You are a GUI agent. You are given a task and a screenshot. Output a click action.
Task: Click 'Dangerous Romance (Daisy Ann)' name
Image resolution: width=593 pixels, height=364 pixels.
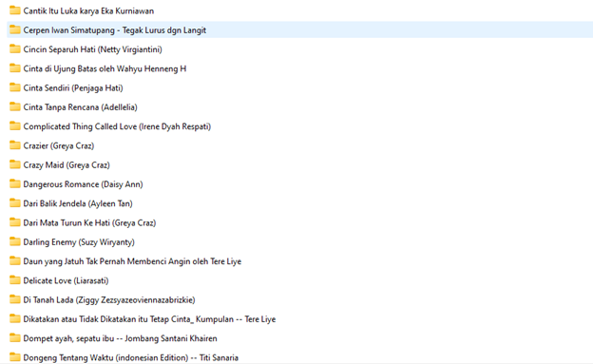pos(84,184)
